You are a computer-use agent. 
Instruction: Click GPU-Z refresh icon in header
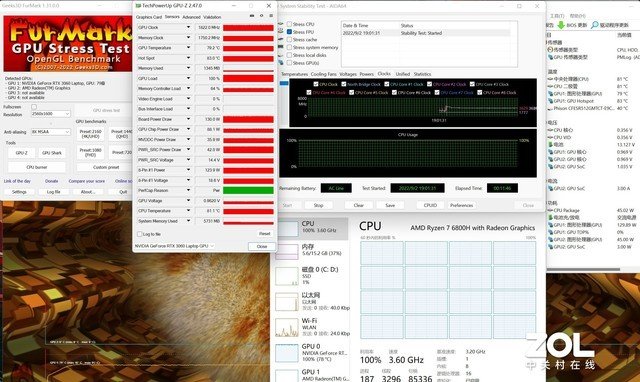262,16
